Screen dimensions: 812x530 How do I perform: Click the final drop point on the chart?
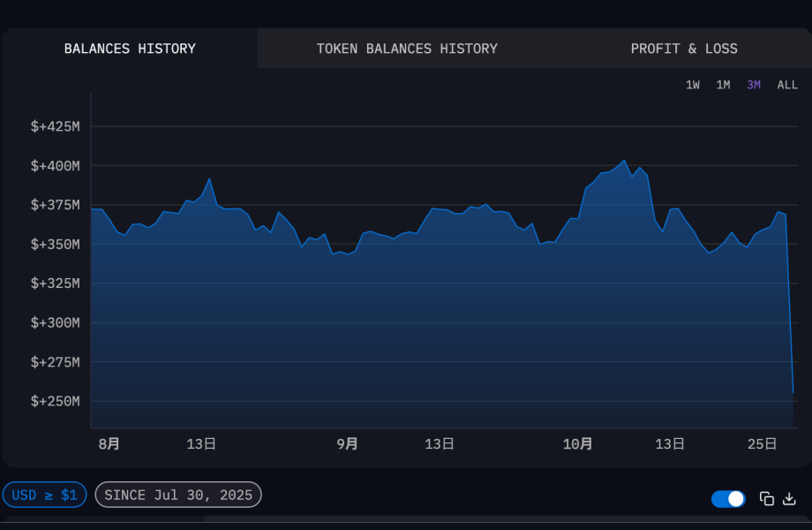tap(792, 389)
